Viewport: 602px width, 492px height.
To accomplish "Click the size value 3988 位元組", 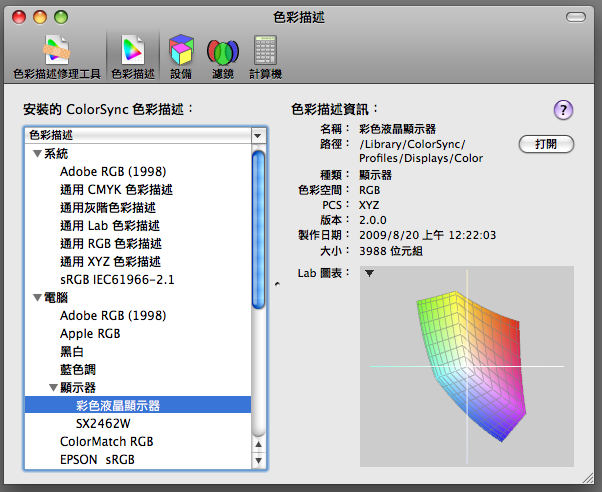I will coord(391,251).
